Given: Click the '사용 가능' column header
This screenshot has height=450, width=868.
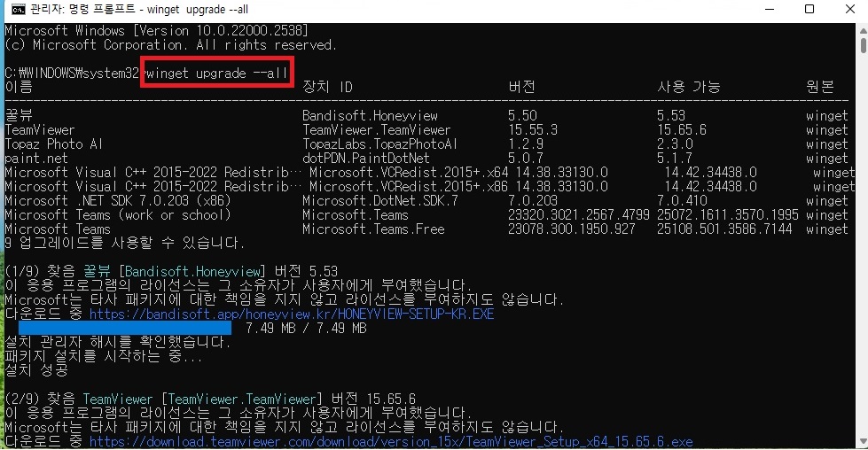Looking at the screenshot, I should coord(689,87).
